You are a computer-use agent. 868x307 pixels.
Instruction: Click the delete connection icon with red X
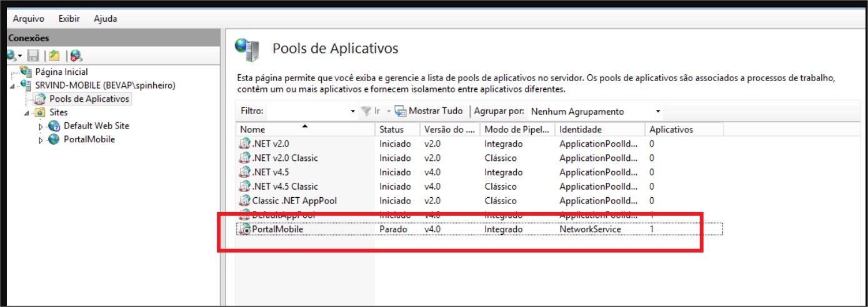coord(76,56)
